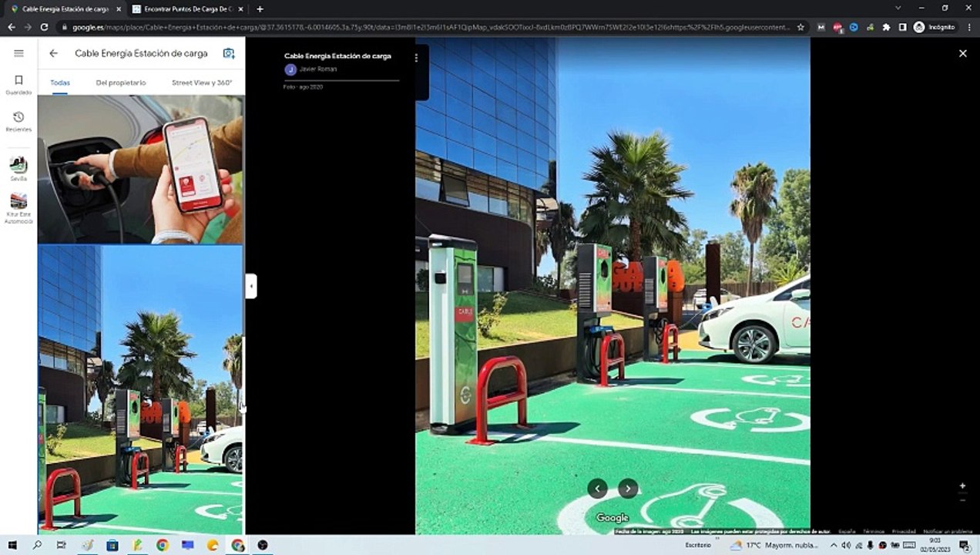The image size is (980, 555).
Task: Zoom out on the photo with minus
Action: pyautogui.click(x=962, y=500)
